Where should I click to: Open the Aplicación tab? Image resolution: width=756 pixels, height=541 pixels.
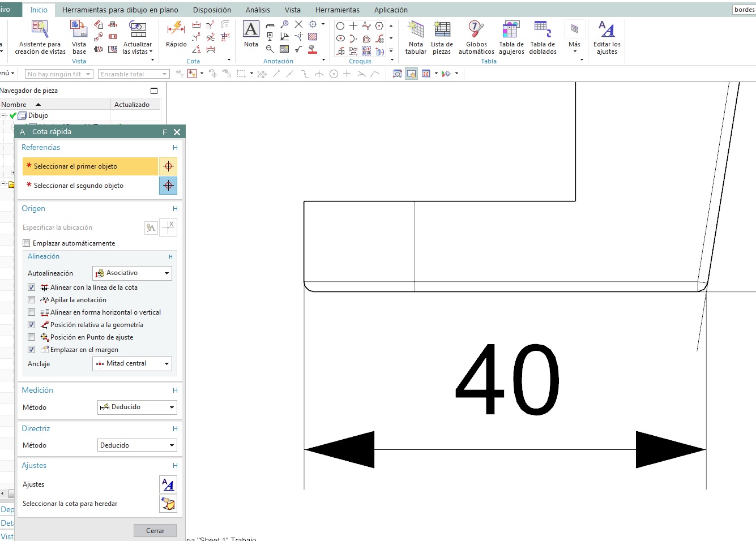coord(391,10)
